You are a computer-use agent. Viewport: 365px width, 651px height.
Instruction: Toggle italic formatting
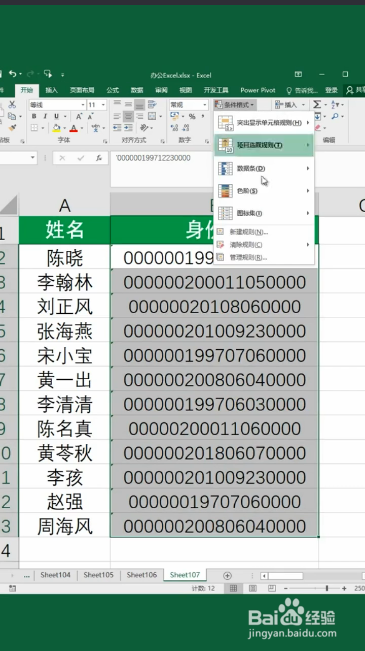(45, 116)
